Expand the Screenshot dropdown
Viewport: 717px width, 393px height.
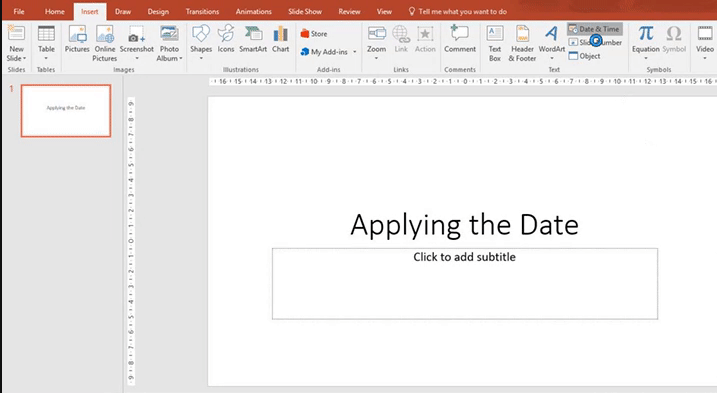click(x=137, y=58)
